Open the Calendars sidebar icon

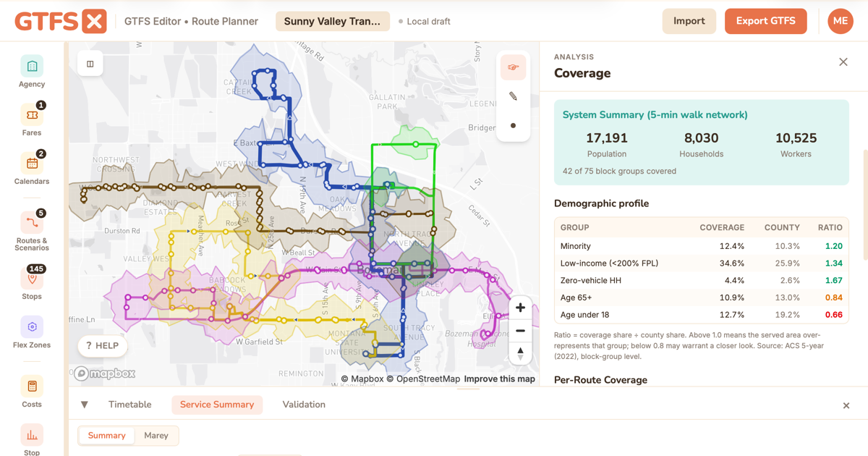32,164
